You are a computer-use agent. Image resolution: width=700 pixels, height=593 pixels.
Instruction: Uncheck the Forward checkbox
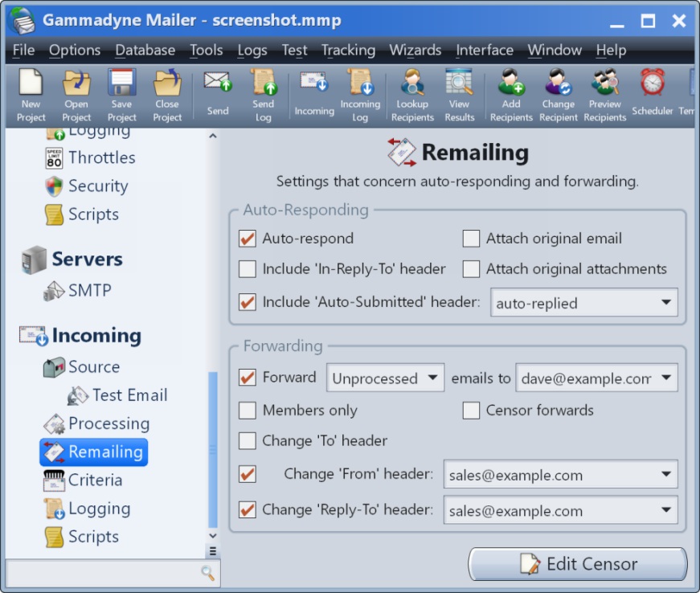click(x=248, y=378)
